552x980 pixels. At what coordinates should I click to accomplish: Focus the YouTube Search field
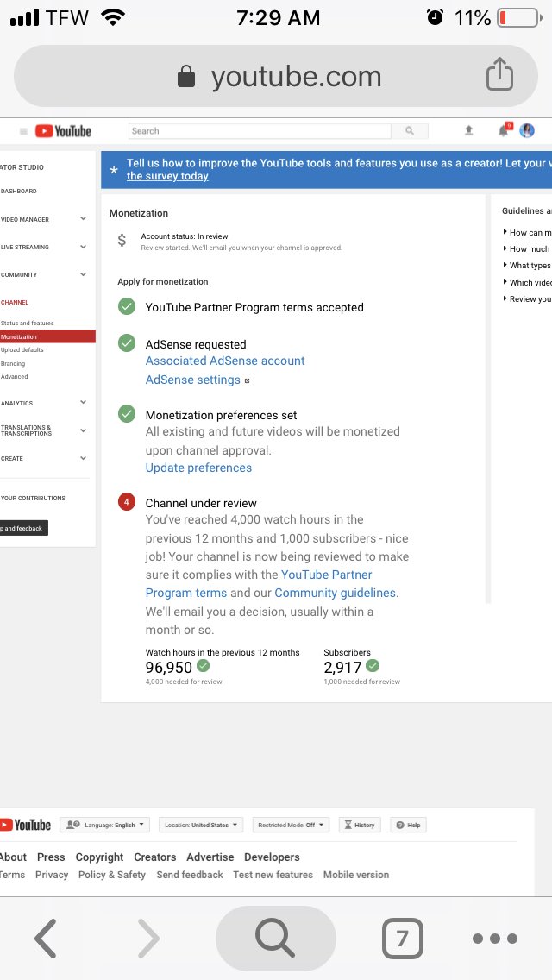point(260,130)
